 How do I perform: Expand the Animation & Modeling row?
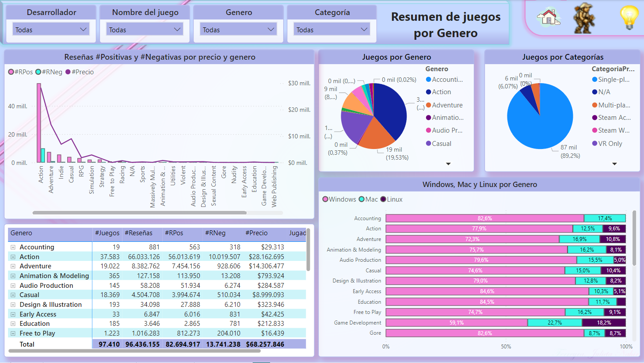(13, 276)
